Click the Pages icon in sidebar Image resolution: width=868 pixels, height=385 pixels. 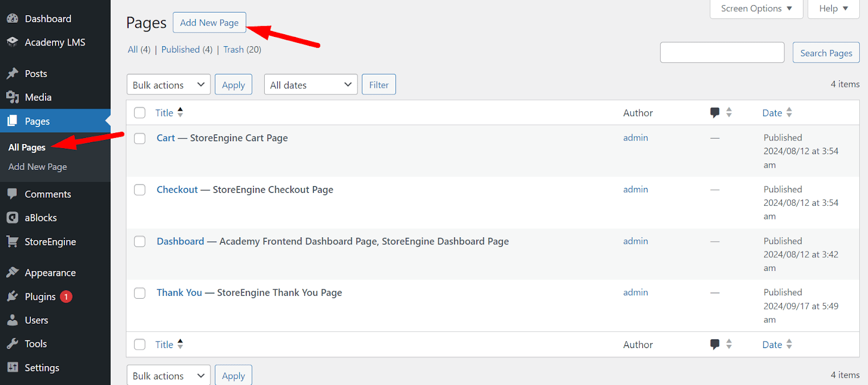pos(12,121)
